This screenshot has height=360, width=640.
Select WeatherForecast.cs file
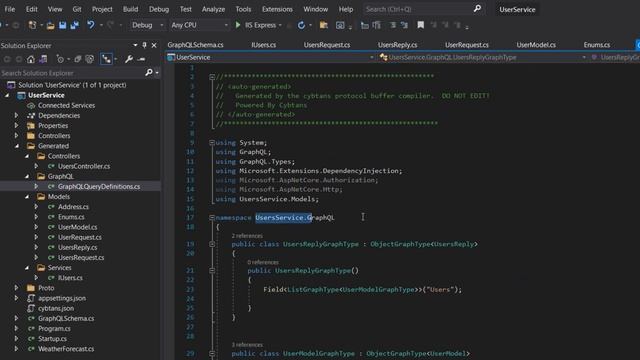click(x=66, y=349)
